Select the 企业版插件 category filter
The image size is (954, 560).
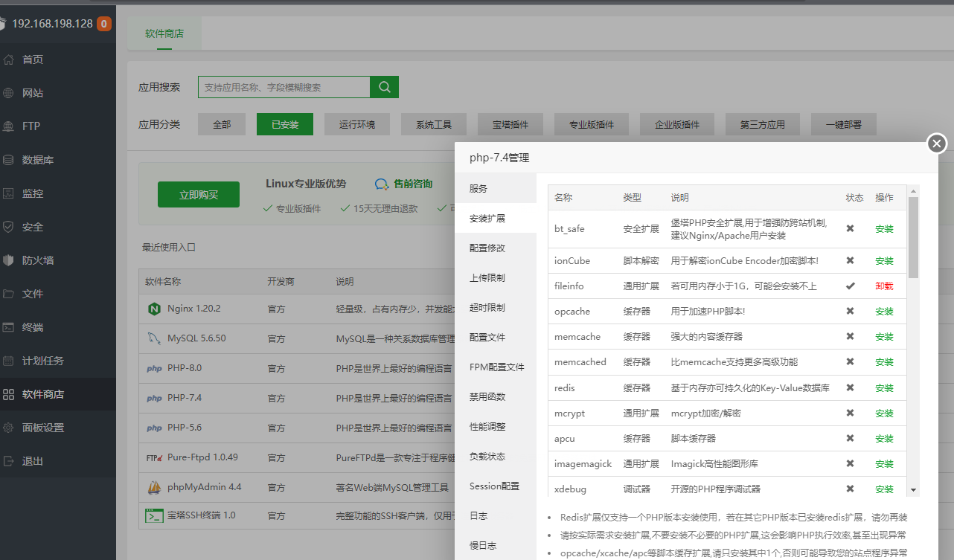(x=677, y=124)
